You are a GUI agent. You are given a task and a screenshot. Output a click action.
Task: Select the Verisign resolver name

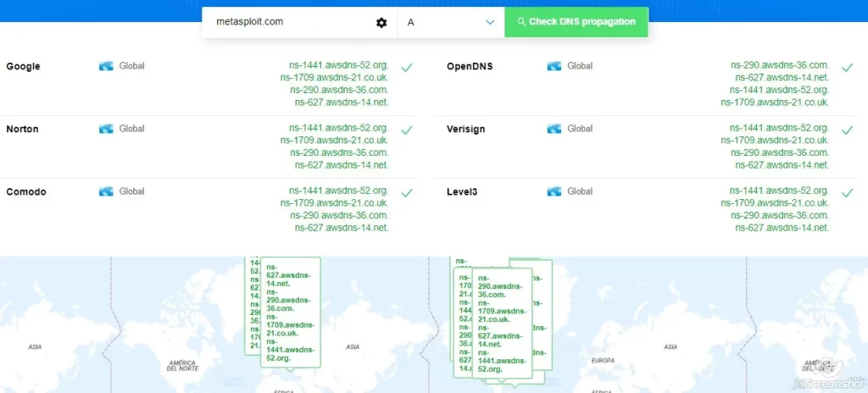(x=466, y=129)
